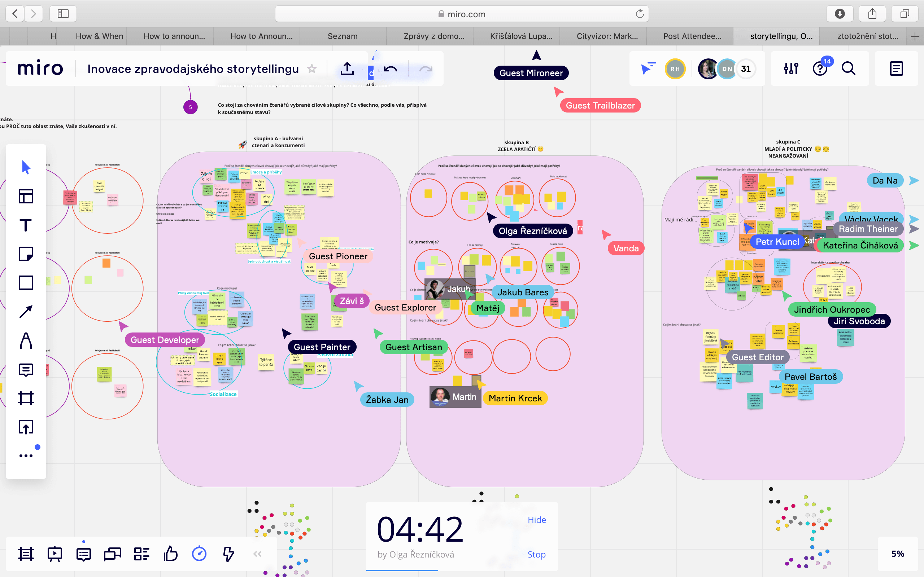
Task: Switch to the Seznam browser tab
Action: click(343, 36)
